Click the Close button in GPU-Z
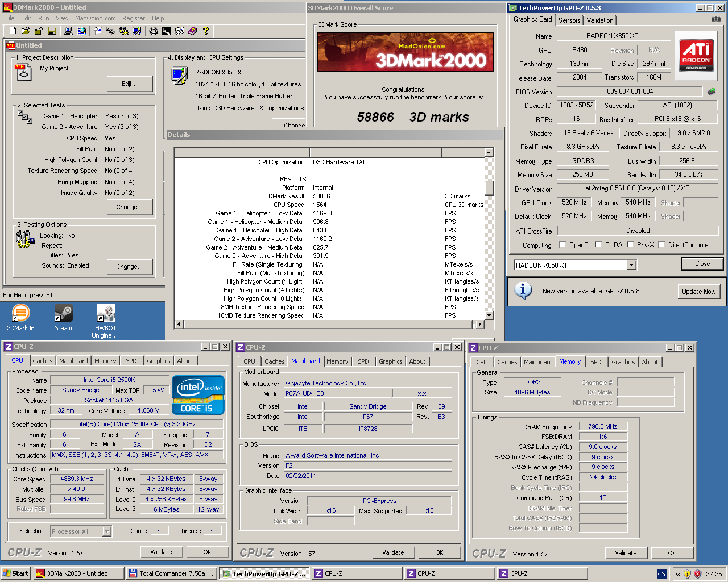Screen dimensions: 728x582 coord(702,264)
